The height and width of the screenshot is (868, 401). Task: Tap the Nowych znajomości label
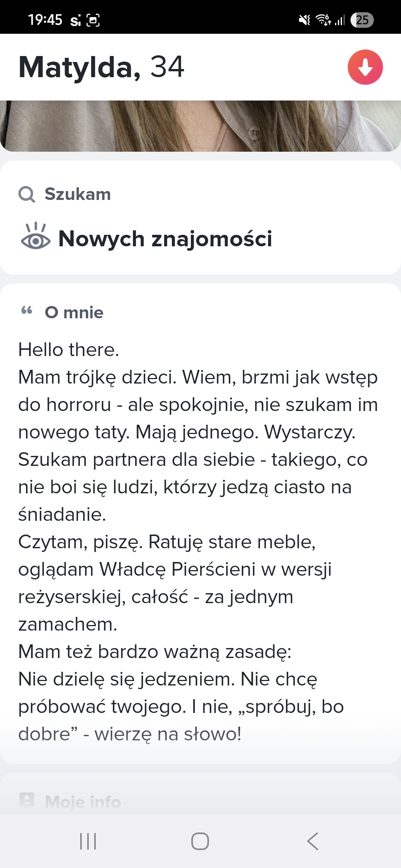coord(165,239)
